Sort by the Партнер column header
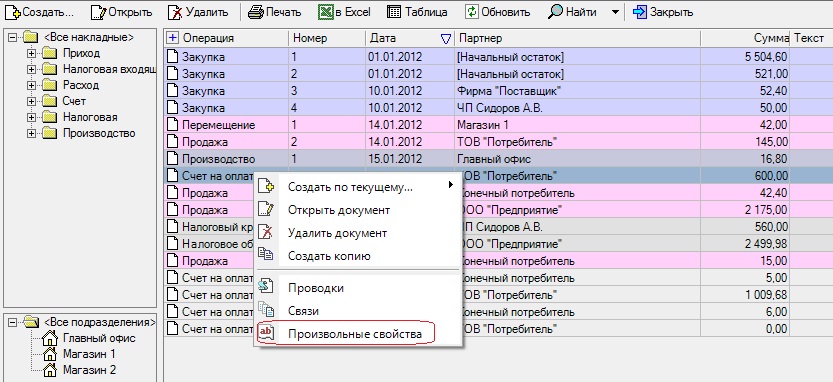 (577, 38)
